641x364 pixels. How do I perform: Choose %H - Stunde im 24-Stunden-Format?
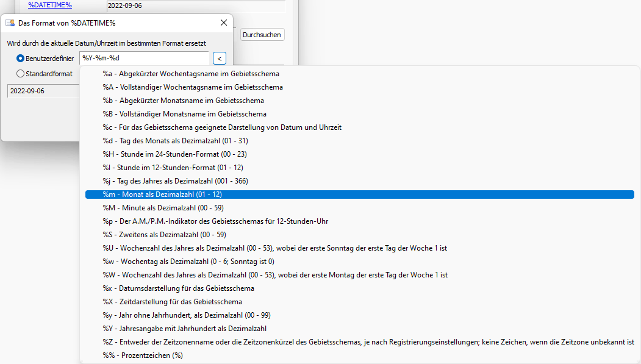click(360, 154)
